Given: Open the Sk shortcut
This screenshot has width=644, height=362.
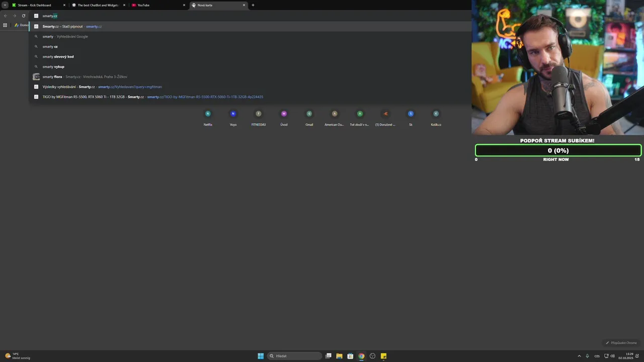Looking at the screenshot, I should (x=411, y=118).
